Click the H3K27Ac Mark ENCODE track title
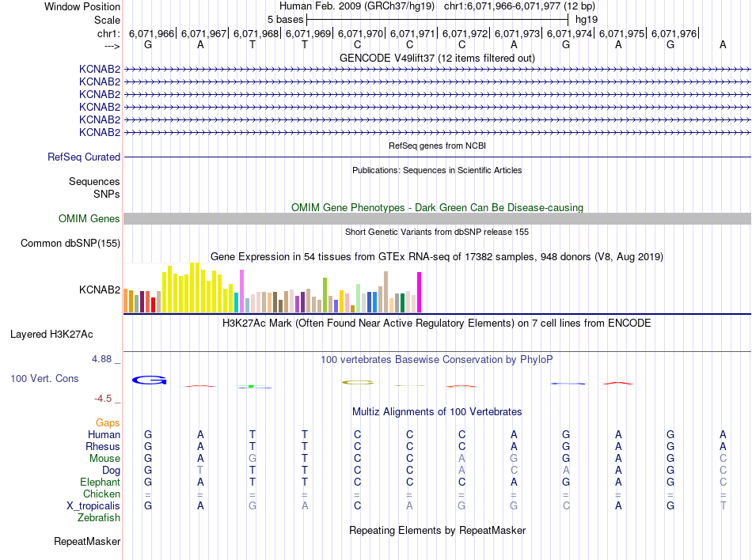 coord(437,324)
